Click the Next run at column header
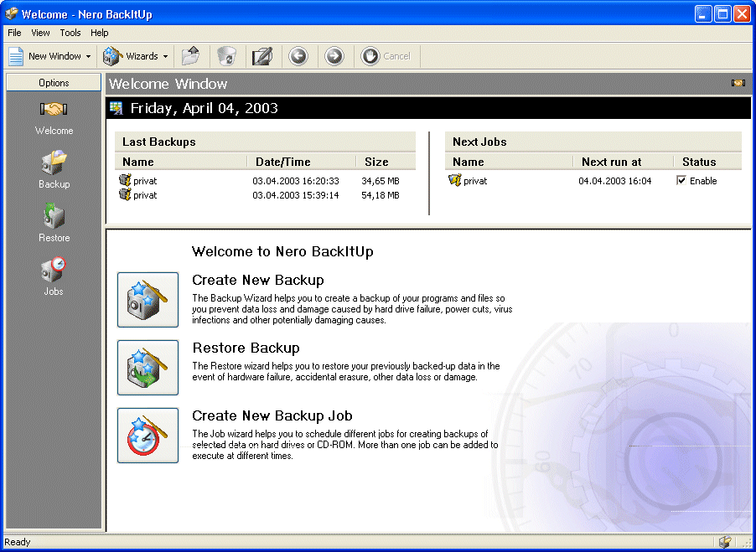The image size is (756, 552). point(624,162)
